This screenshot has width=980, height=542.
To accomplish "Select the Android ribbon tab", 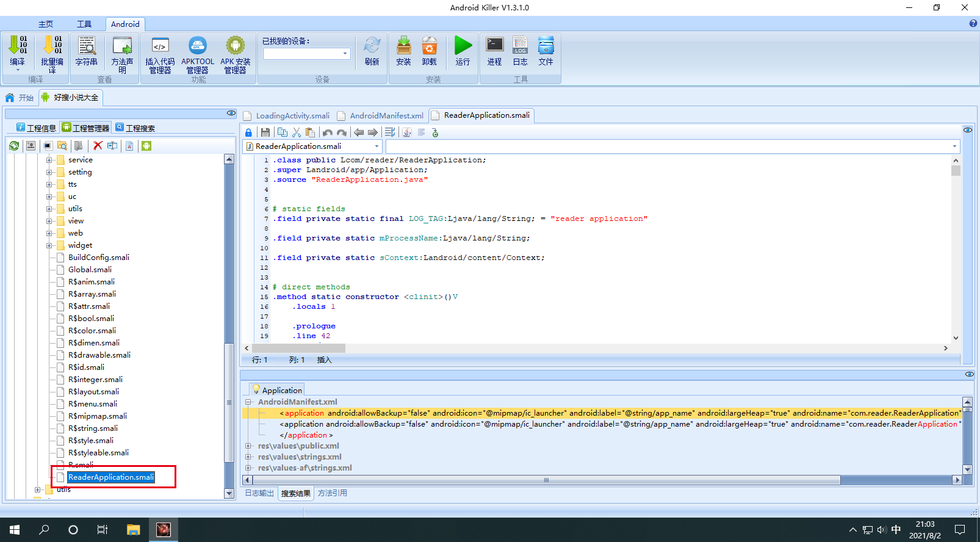I will click(125, 24).
